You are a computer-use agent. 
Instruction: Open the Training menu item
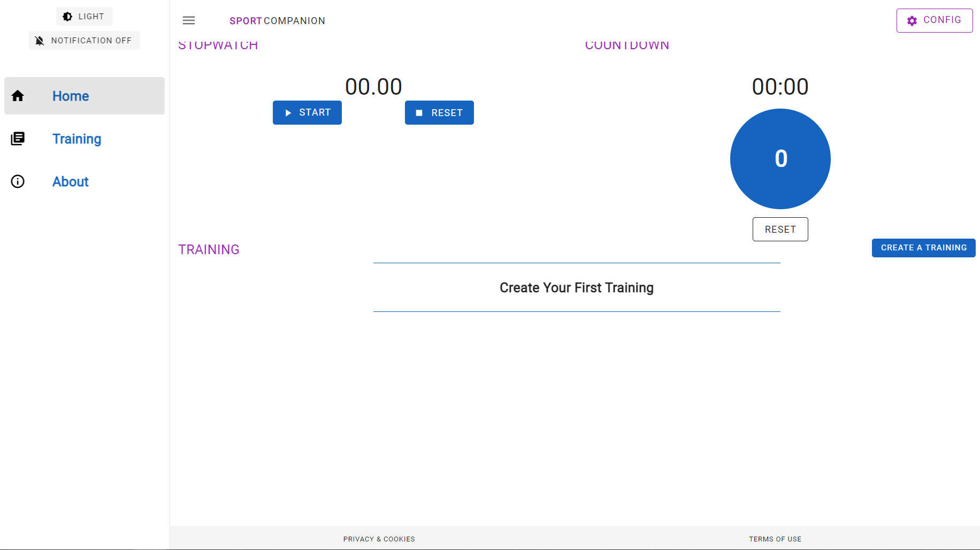(x=77, y=139)
